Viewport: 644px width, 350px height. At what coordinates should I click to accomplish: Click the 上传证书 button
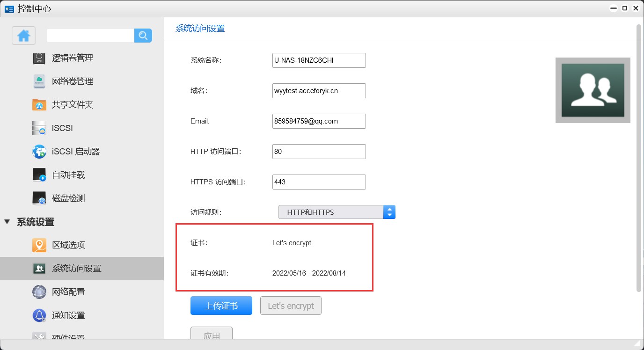pyautogui.click(x=221, y=306)
